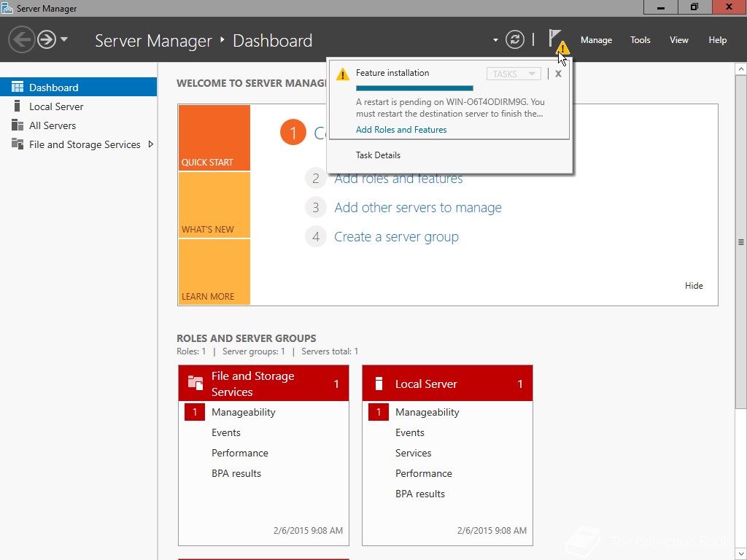747x560 pixels.
Task: Open Performance in Local Server tile
Action: pyautogui.click(x=424, y=474)
